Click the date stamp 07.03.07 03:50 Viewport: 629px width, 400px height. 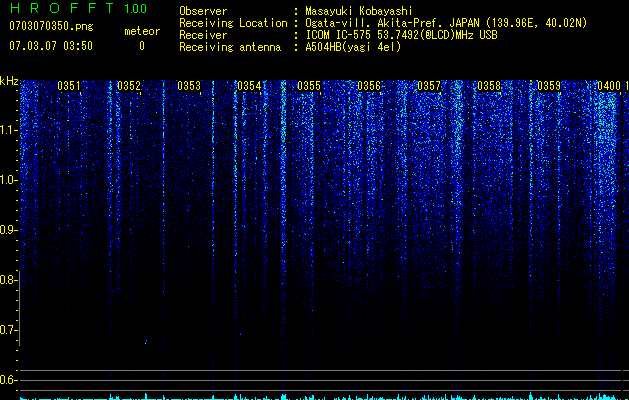pyautogui.click(x=51, y=46)
